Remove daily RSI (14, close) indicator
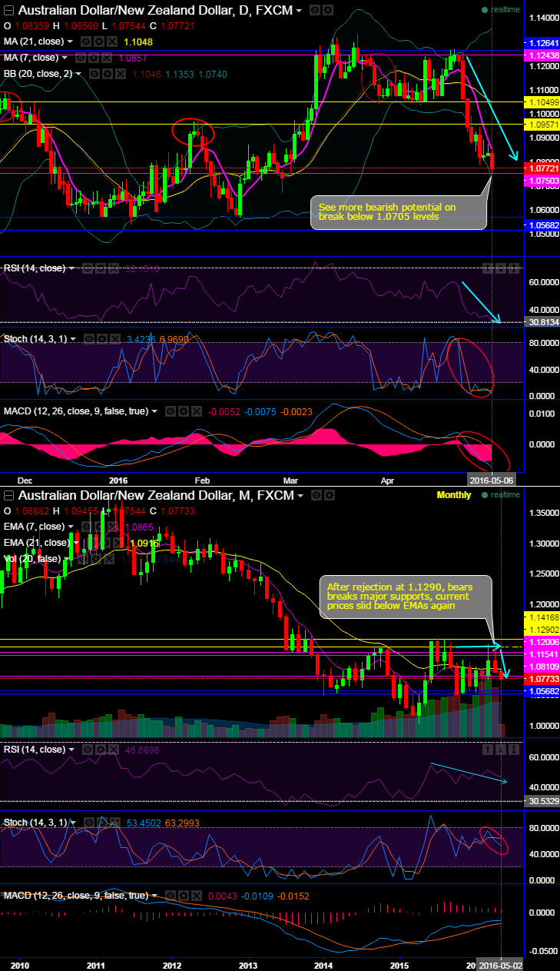The height and width of the screenshot is (971, 560). coord(114,268)
